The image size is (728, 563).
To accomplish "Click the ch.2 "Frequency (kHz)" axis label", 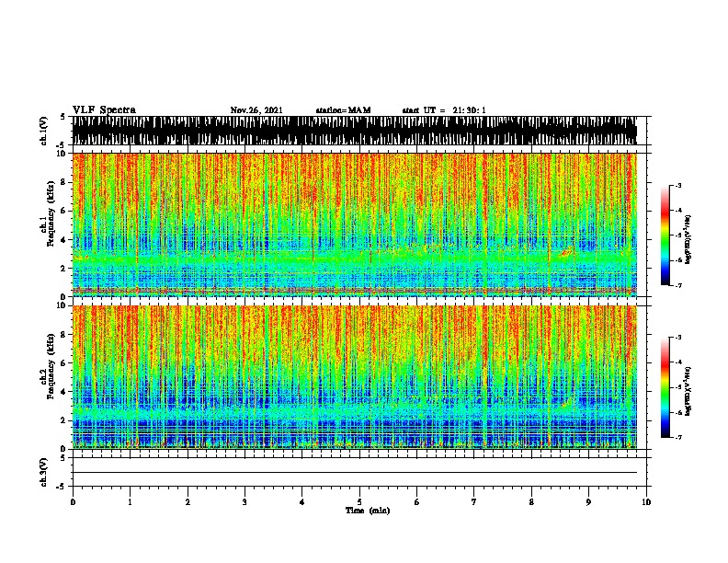I will (x=51, y=366).
